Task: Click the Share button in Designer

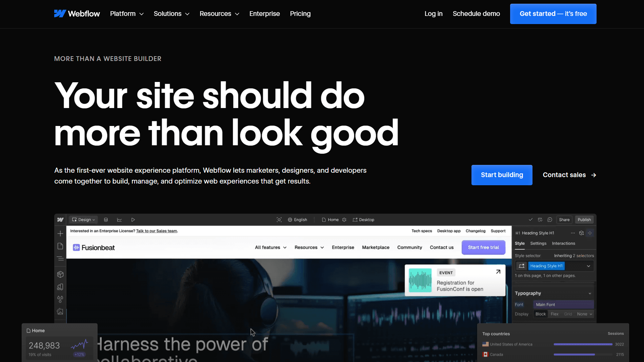Action: click(x=564, y=220)
